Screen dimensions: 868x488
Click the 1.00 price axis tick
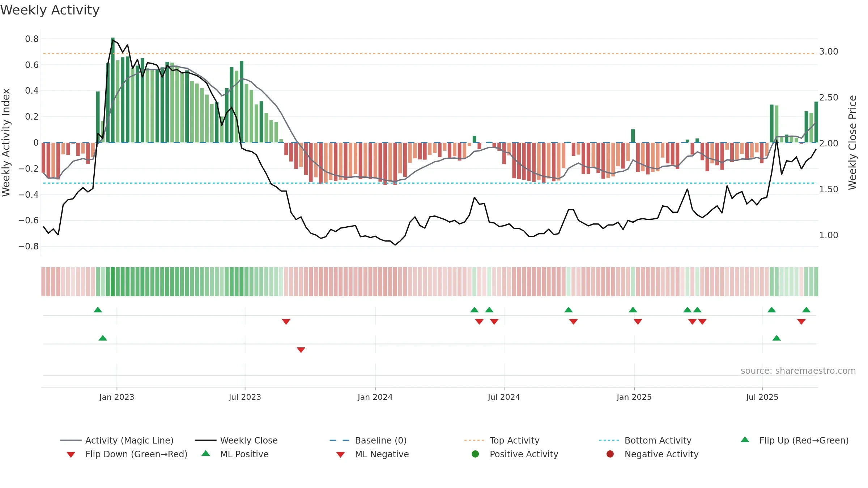(x=829, y=235)
